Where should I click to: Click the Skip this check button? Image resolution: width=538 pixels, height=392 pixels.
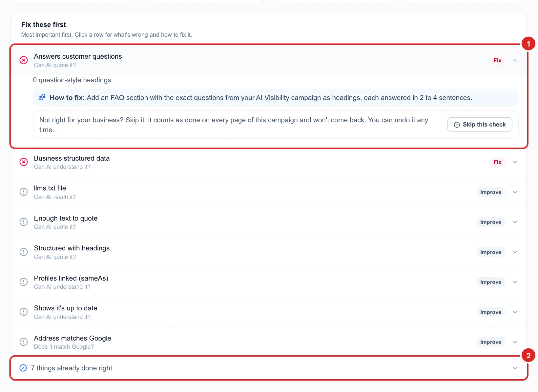[480, 125]
